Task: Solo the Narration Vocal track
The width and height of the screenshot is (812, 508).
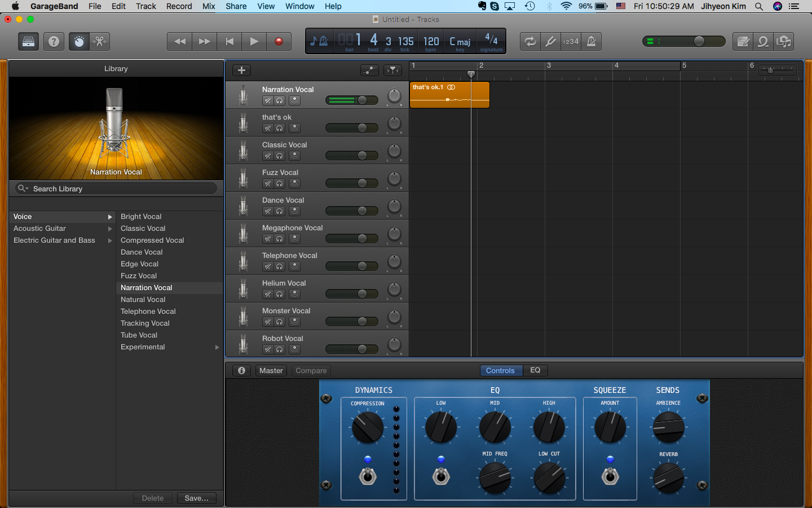Action: click(279, 100)
